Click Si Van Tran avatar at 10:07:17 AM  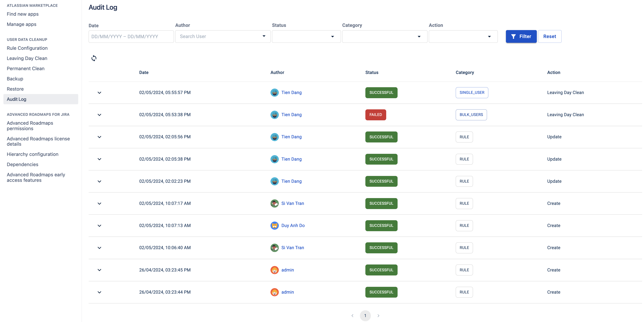click(274, 203)
